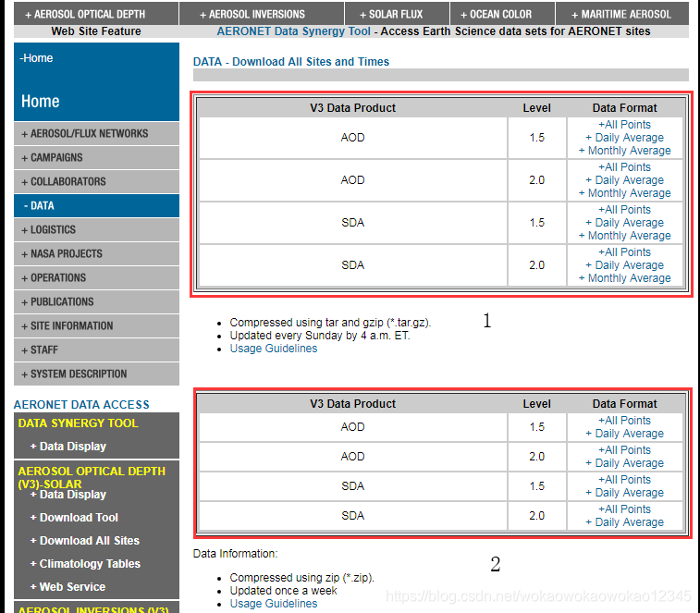Click the 'AERONET DATA ACCESS' sidebar heading
The height and width of the screenshot is (613, 700).
tap(81, 404)
